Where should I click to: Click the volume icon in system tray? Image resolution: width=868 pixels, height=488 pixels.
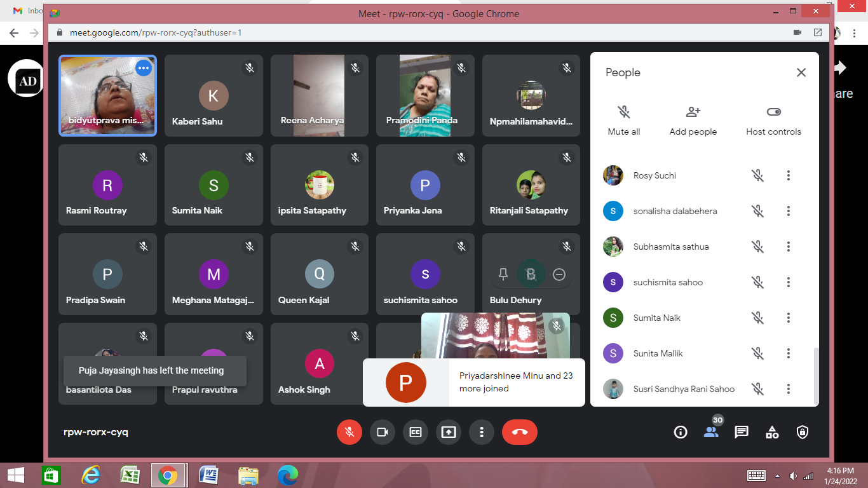(793, 476)
